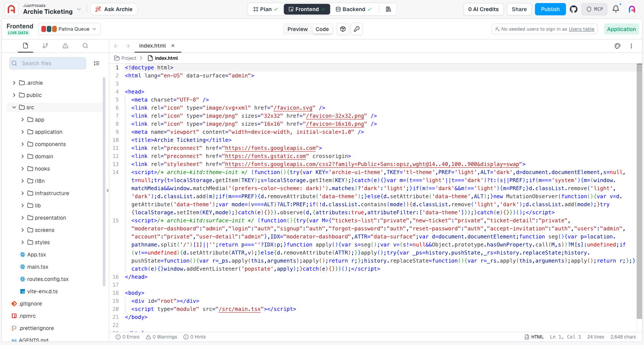644x345 pixels.
Task: Select the Plan tab
Action: pos(266,9)
